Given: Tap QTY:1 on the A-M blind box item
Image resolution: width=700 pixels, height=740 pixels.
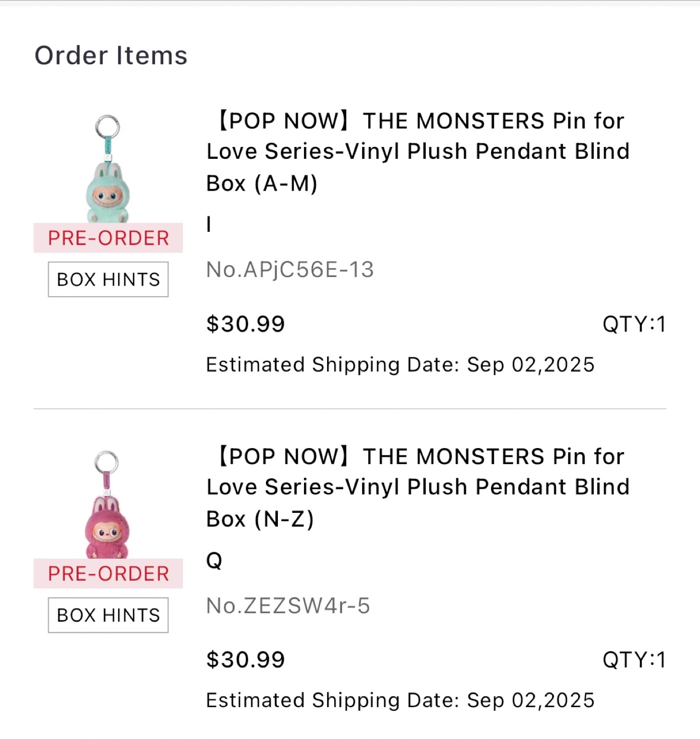Looking at the screenshot, I should (x=634, y=324).
